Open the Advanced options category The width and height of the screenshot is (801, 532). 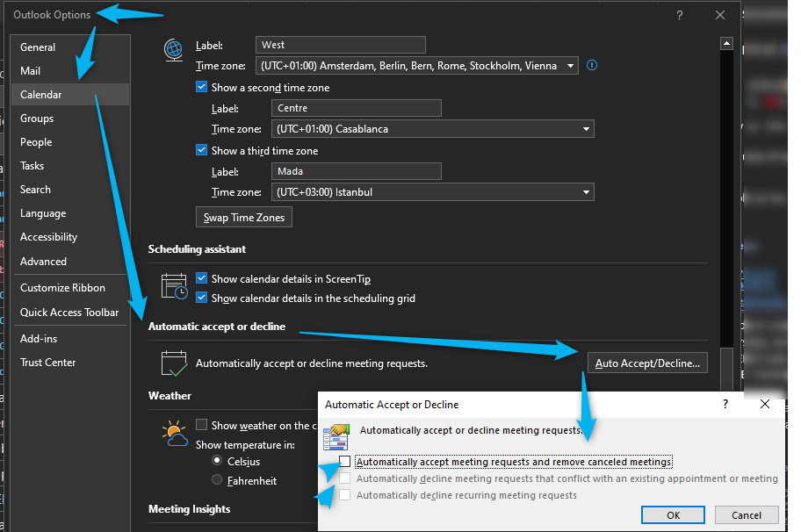tap(70, 262)
